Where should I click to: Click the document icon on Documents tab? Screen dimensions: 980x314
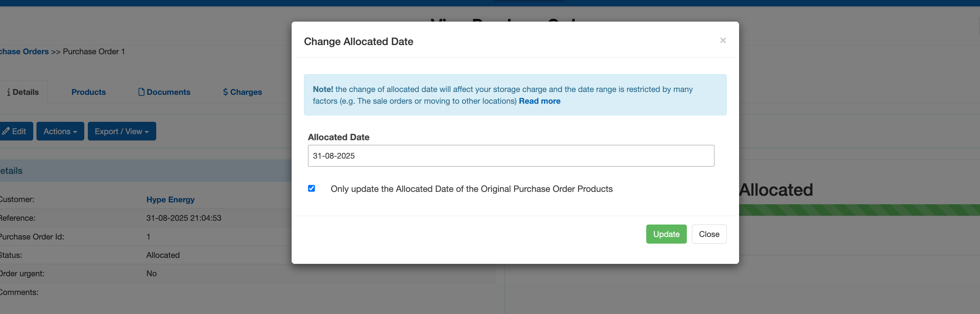[141, 92]
